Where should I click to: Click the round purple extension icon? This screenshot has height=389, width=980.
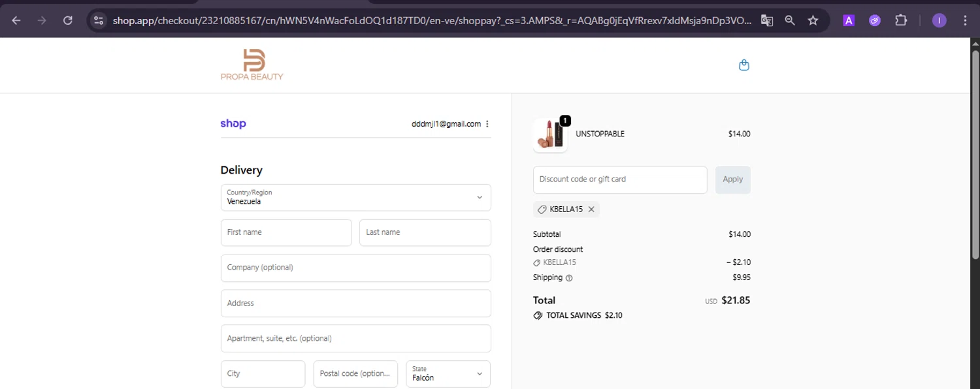(x=875, y=20)
